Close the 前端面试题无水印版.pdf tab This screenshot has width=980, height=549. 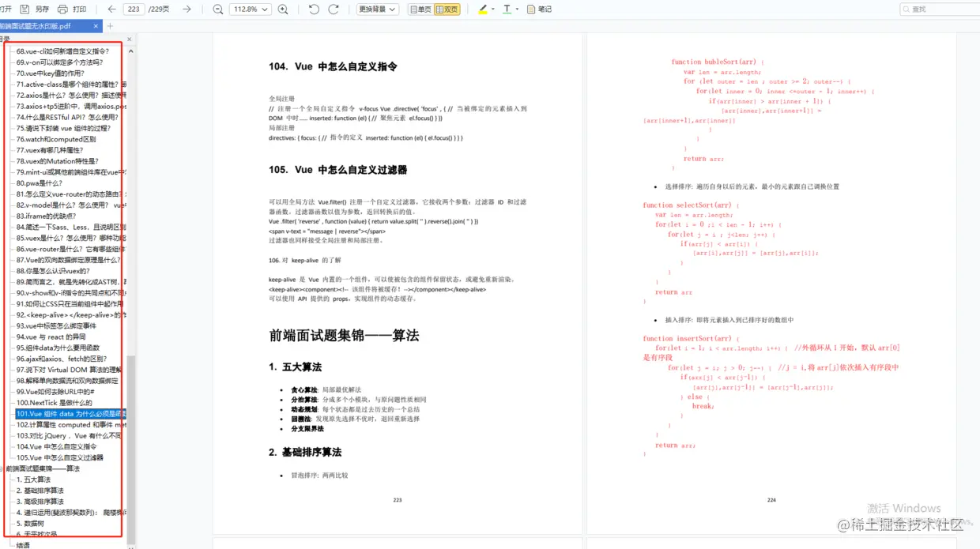click(96, 26)
